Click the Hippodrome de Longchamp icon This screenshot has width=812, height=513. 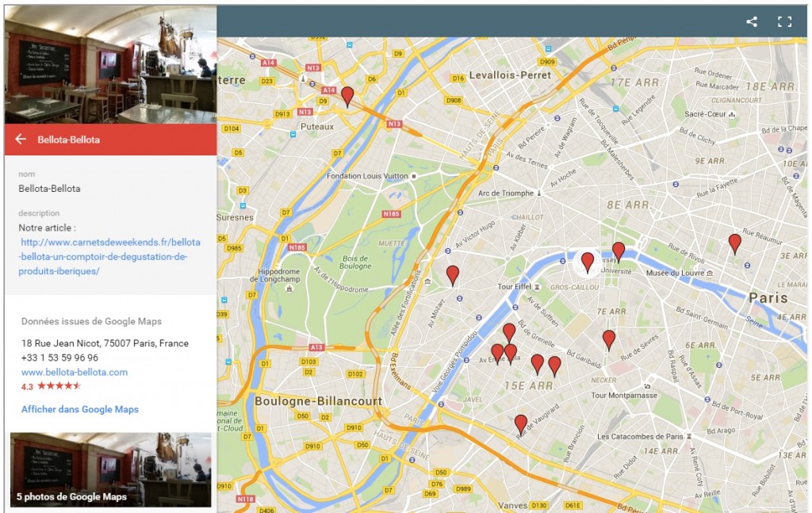289,289
